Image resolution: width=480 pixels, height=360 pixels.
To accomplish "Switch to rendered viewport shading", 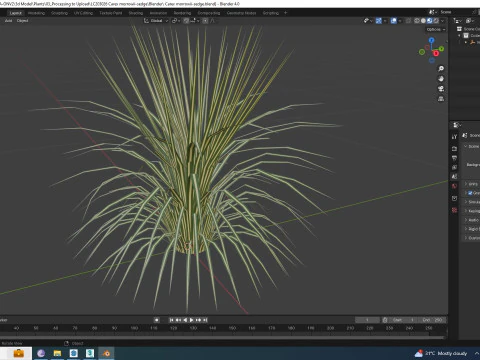I will click(436, 21).
